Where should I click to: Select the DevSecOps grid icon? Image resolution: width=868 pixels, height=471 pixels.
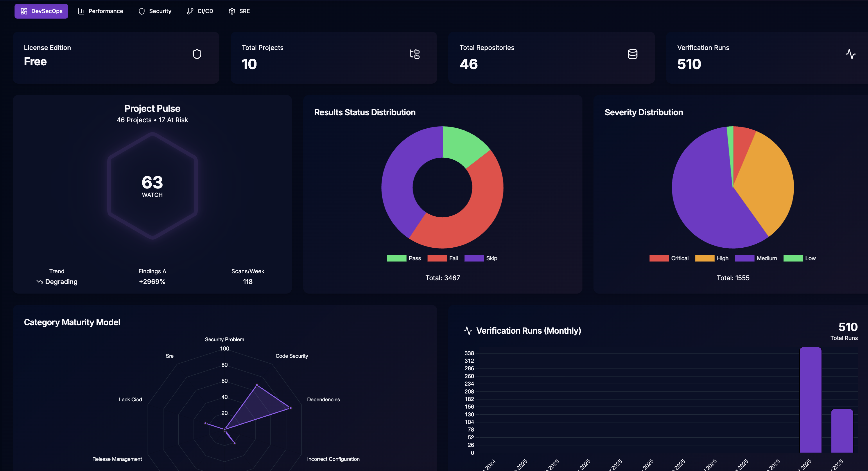click(24, 11)
